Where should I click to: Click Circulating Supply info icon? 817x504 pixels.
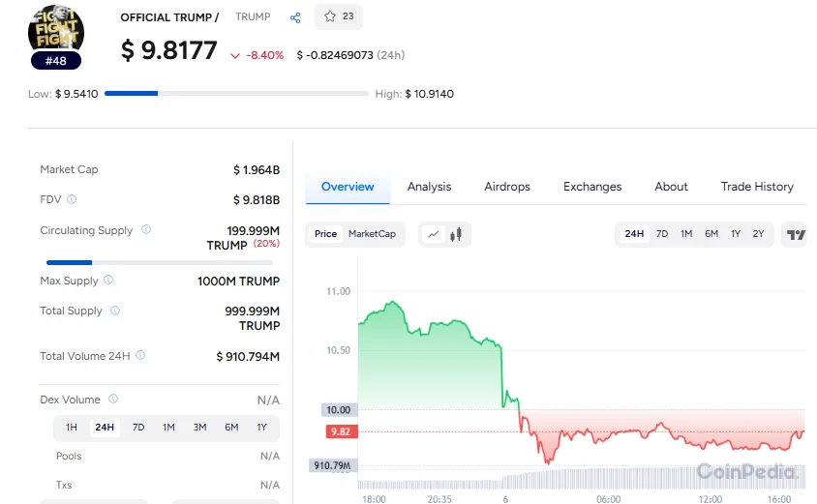click(x=146, y=229)
